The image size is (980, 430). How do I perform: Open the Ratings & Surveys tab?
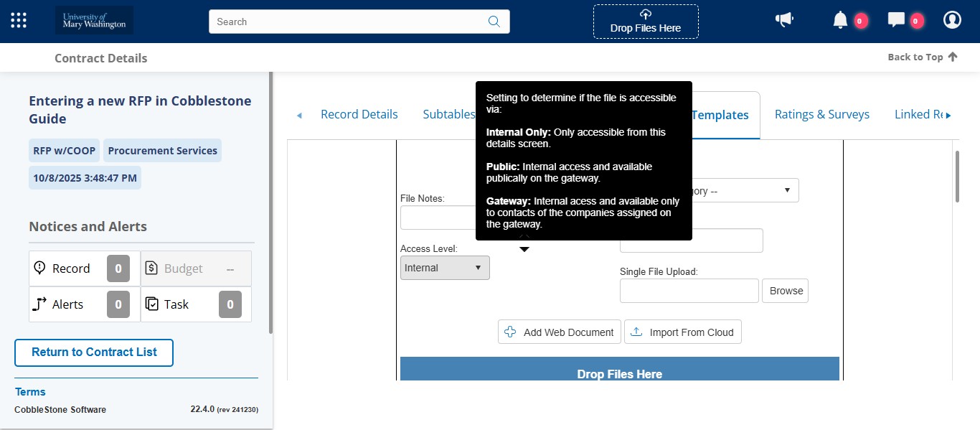(x=821, y=114)
